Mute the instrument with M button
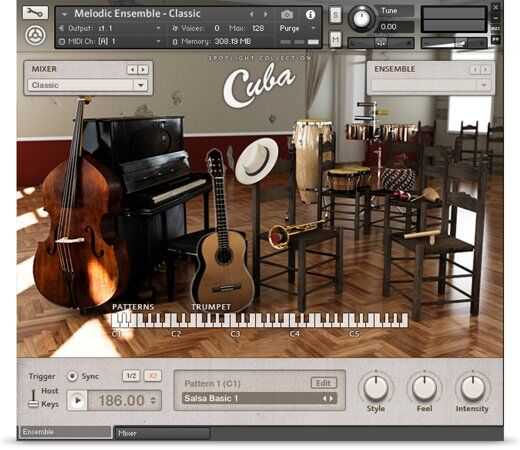520x450 pixels. (335, 40)
